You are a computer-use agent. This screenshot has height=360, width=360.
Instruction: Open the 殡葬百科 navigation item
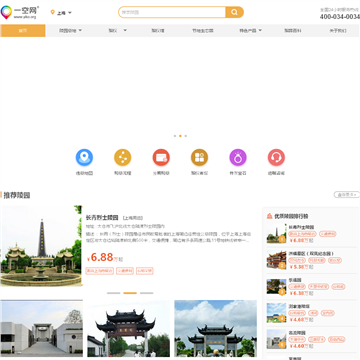click(293, 30)
